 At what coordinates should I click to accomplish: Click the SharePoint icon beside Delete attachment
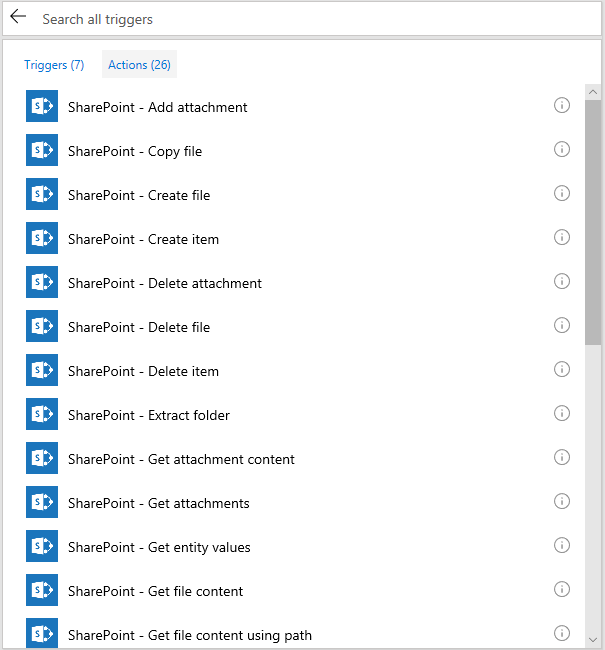click(42, 282)
